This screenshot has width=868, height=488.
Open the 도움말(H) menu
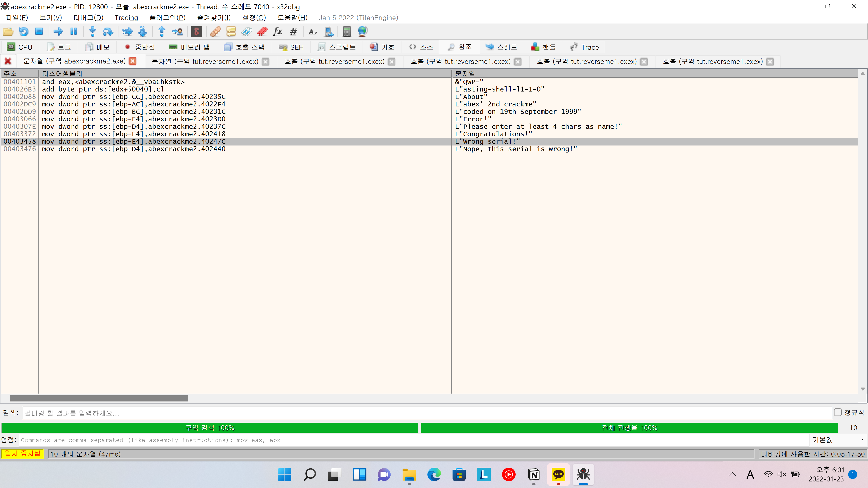tap(292, 18)
